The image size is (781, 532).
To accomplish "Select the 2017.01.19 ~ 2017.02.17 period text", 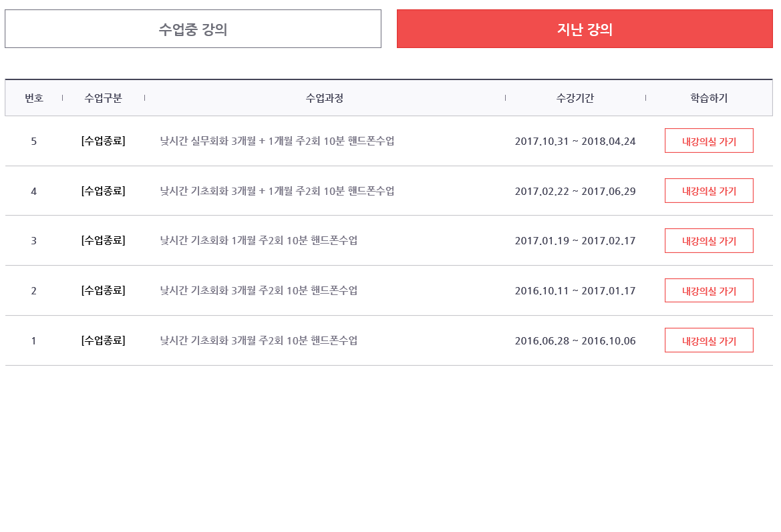I will (x=575, y=241).
